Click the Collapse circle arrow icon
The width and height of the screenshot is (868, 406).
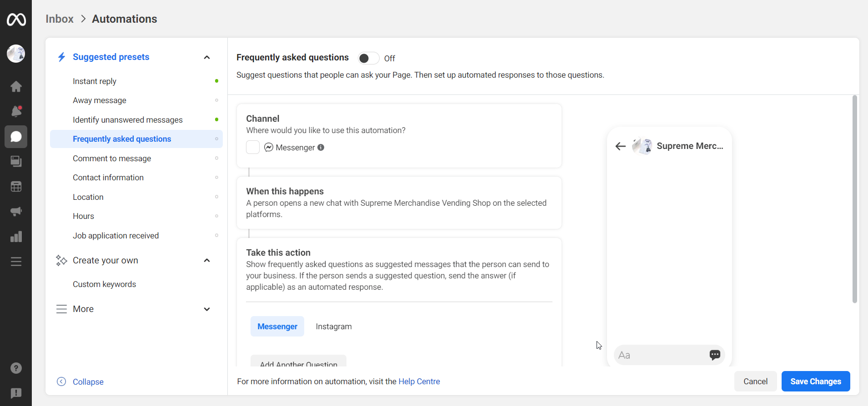point(61,381)
